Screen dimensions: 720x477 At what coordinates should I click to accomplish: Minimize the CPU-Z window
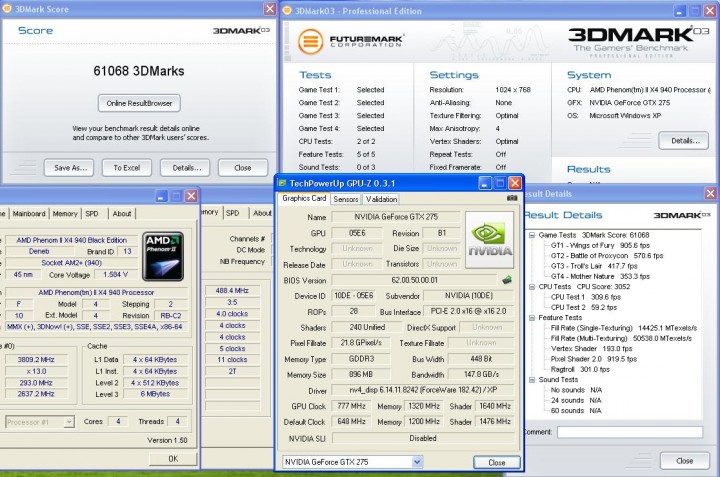161,196
